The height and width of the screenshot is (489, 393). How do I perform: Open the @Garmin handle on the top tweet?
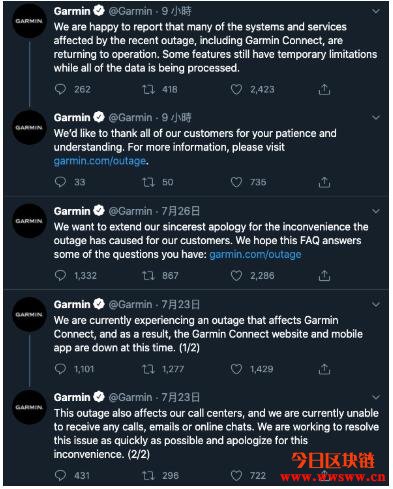point(130,11)
